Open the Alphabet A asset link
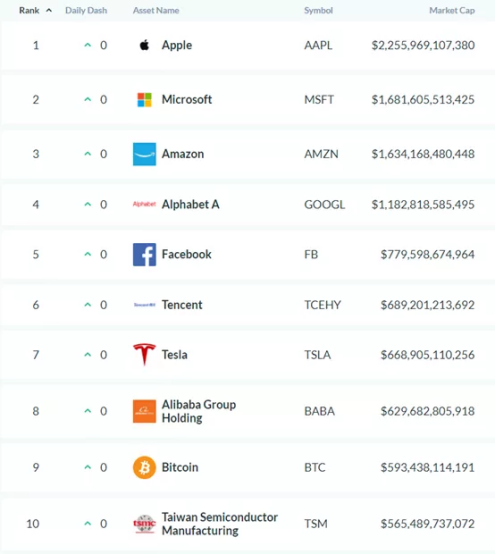Viewport: 495px width, 554px height. pos(190,204)
